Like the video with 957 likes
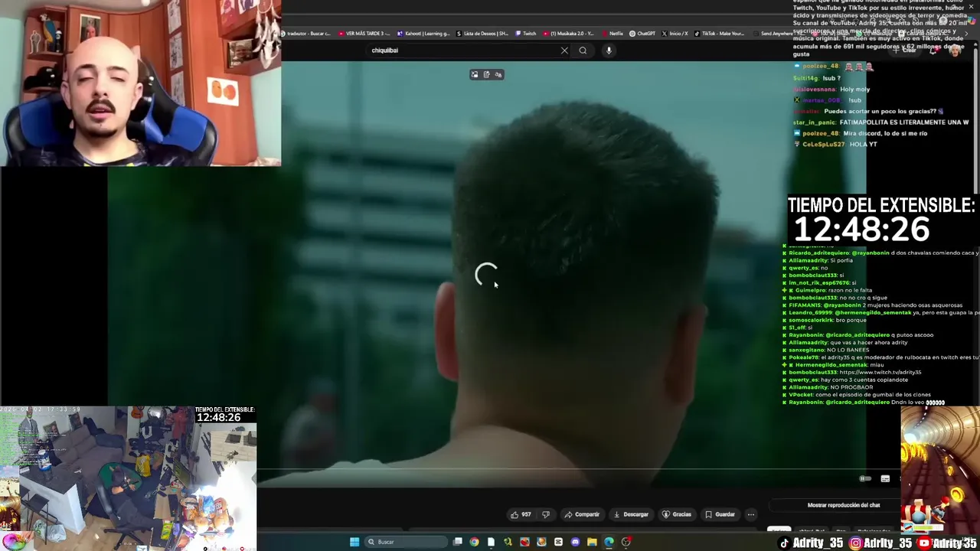Viewport: 980px width, 551px height. pyautogui.click(x=521, y=514)
